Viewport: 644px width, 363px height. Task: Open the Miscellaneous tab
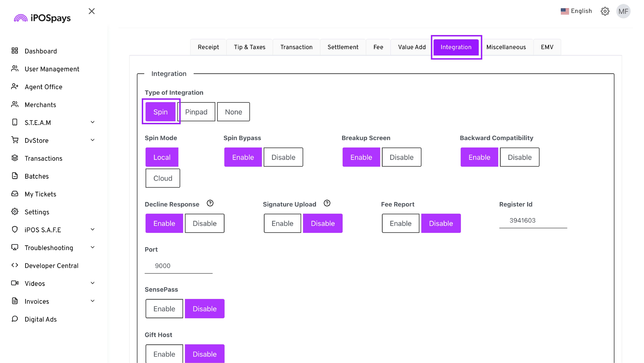point(506,47)
